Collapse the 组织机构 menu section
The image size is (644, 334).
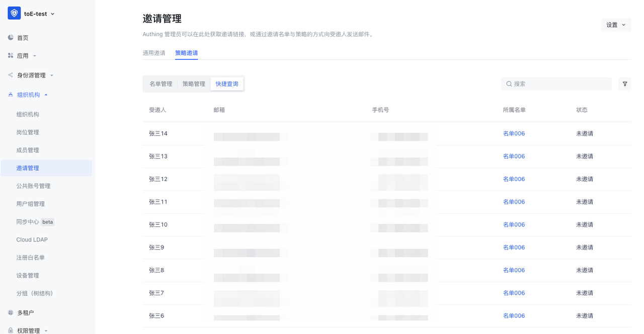tap(46, 95)
